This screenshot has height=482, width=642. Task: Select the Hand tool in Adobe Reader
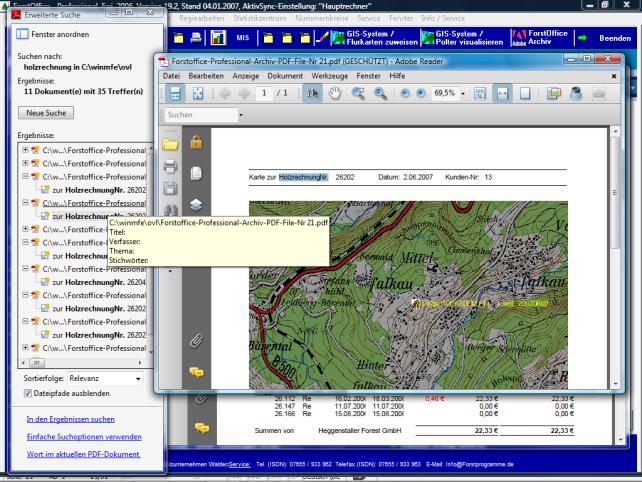[x=335, y=93]
